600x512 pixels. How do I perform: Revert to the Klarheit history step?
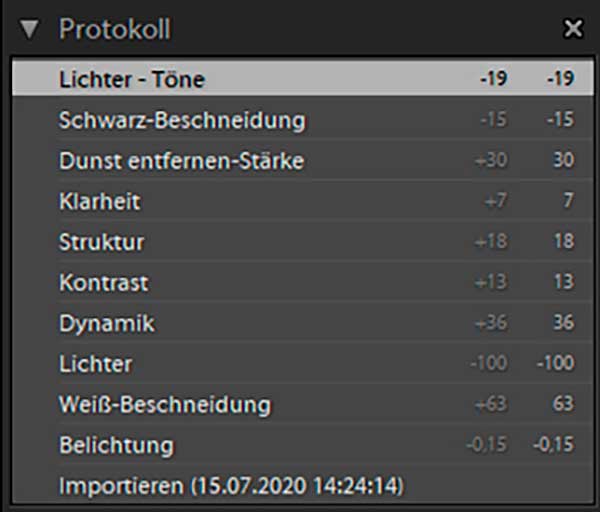[x=99, y=202]
